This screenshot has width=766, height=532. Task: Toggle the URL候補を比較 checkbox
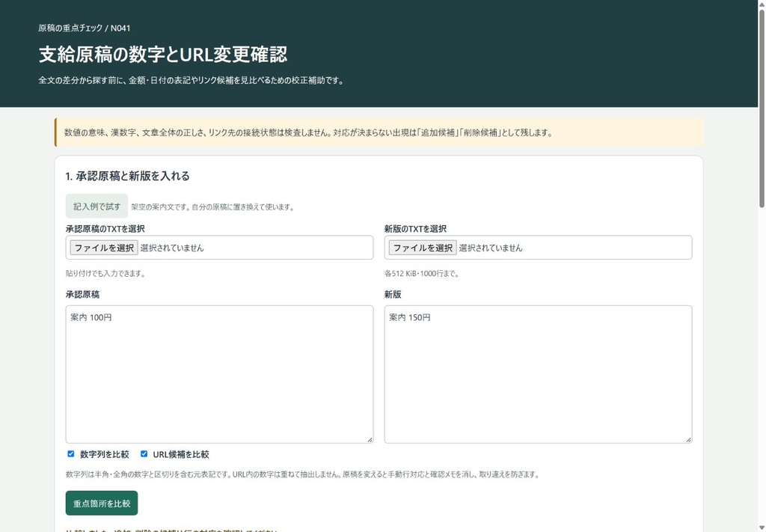click(144, 454)
